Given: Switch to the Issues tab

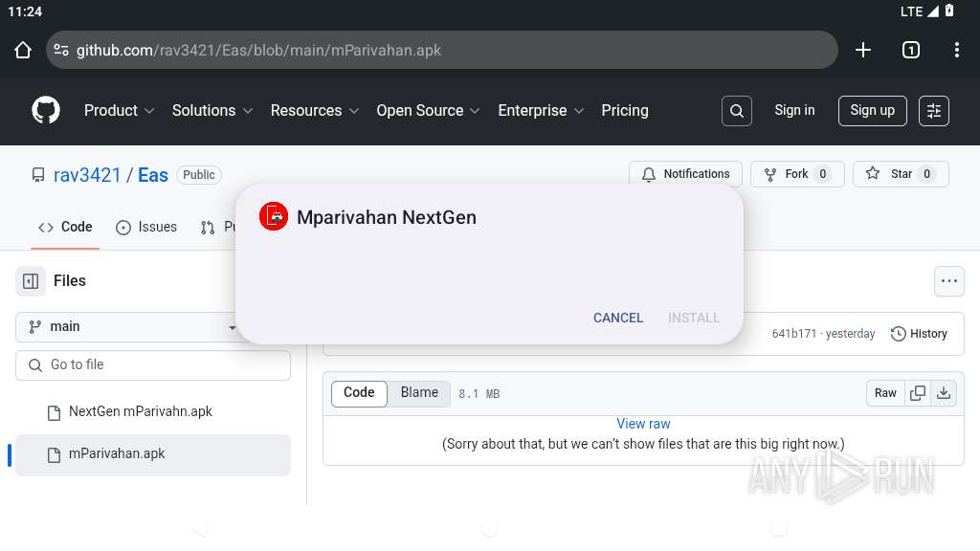Looking at the screenshot, I should tap(146, 228).
